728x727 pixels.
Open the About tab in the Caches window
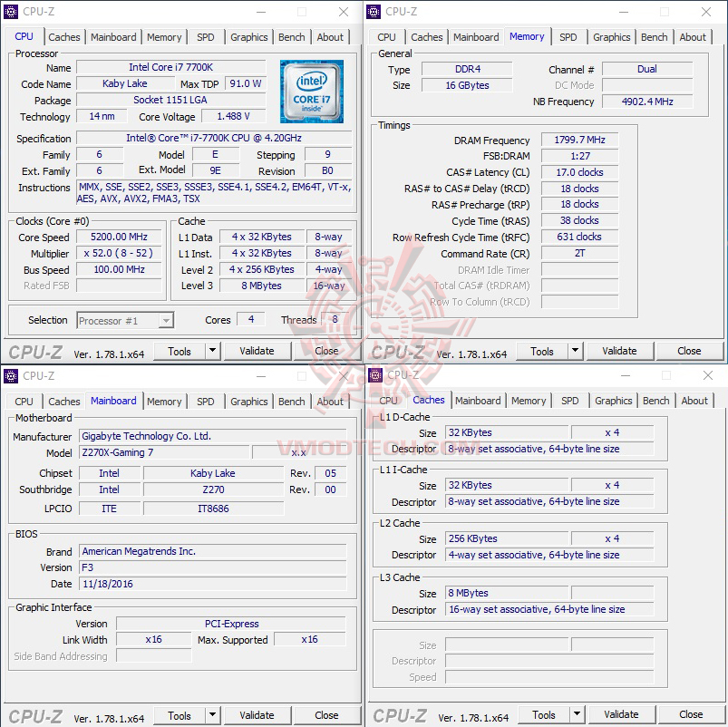[694, 401]
